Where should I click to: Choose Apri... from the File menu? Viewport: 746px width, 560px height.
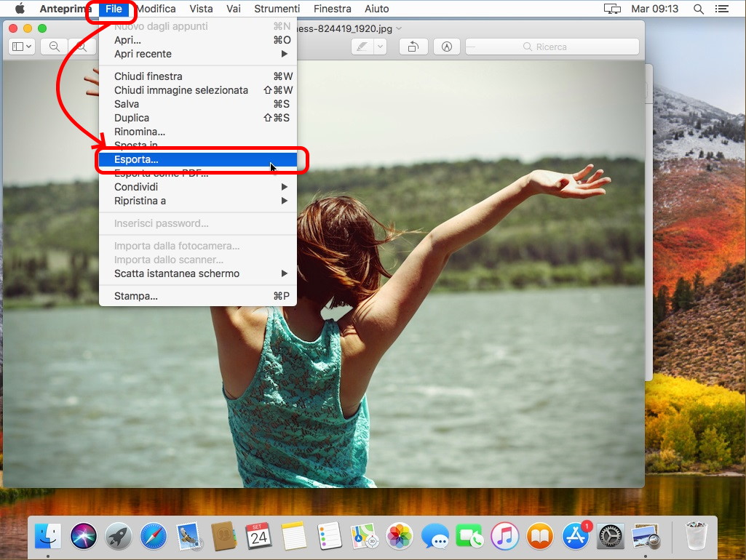click(198, 40)
